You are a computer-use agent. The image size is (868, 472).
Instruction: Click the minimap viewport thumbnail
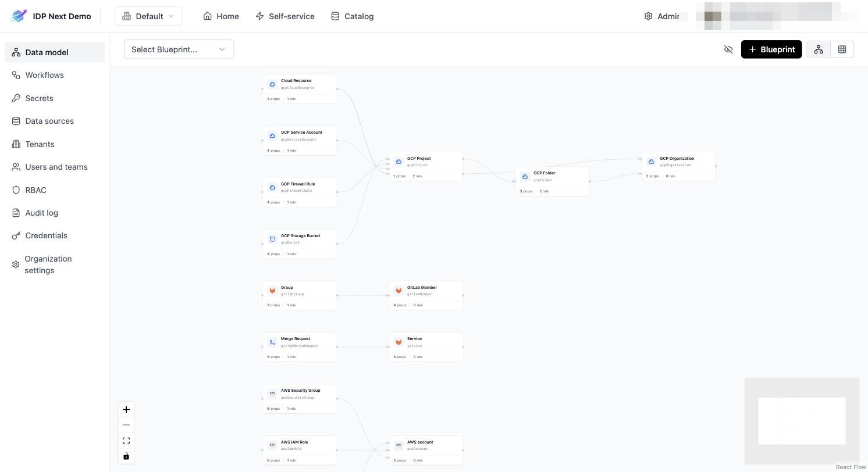(802, 421)
